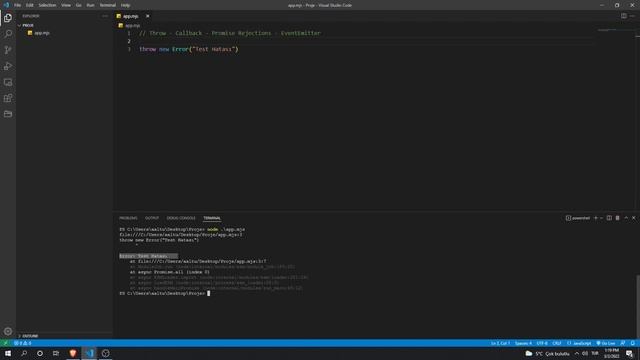
Task: Open the Go menu
Action: [x=79, y=5]
